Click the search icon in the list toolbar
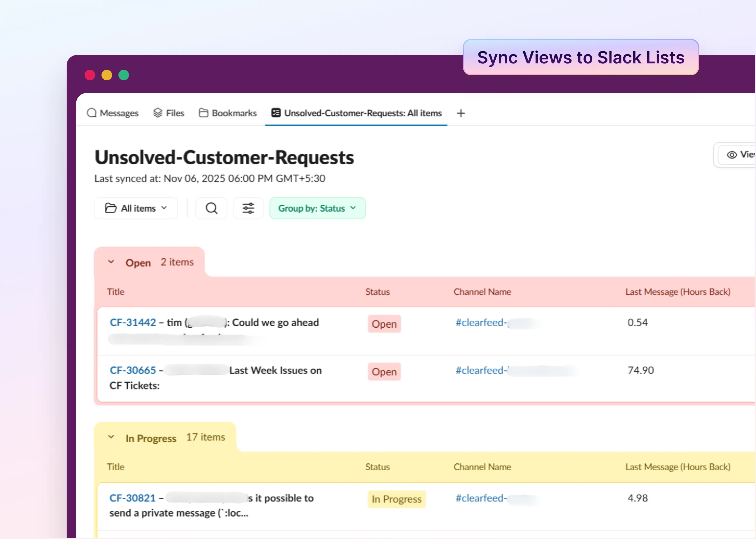Viewport: 756px width, 539px height. pos(211,208)
